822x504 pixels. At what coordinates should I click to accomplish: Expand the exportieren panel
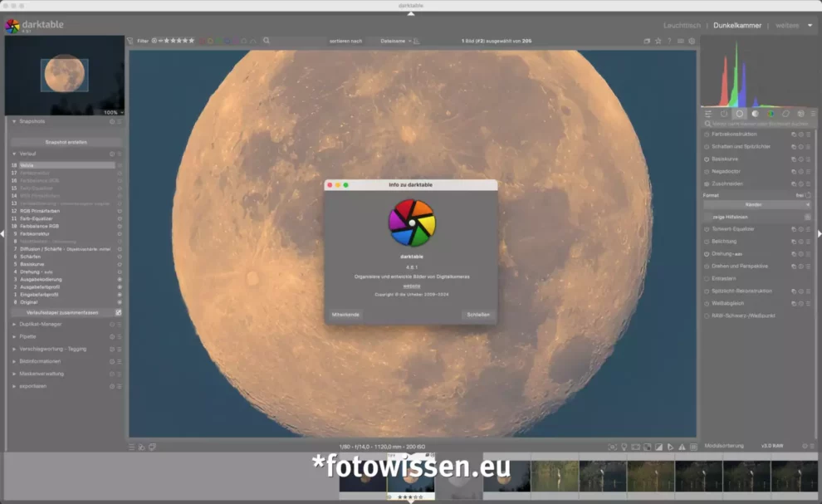point(14,387)
